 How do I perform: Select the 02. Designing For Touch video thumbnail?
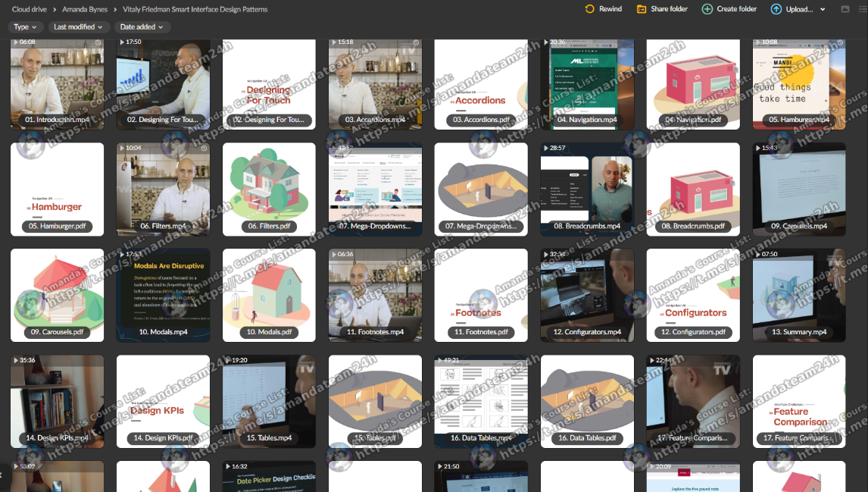(x=163, y=83)
